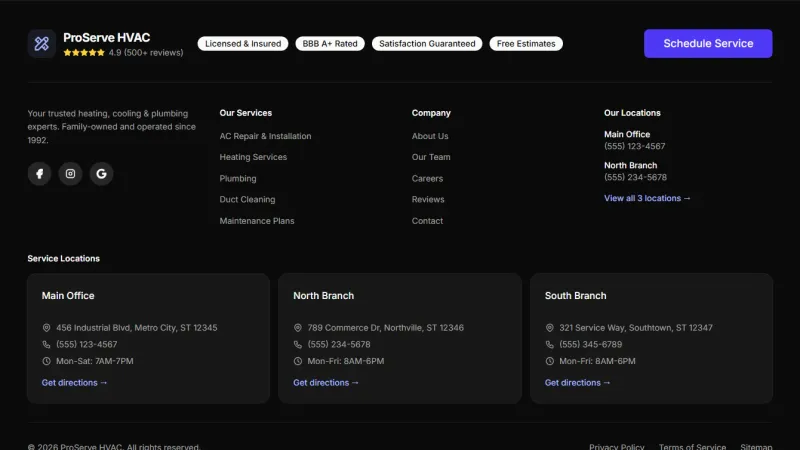Click View all 3 locations link
Screen dimensions: 800x450
tap(647, 198)
